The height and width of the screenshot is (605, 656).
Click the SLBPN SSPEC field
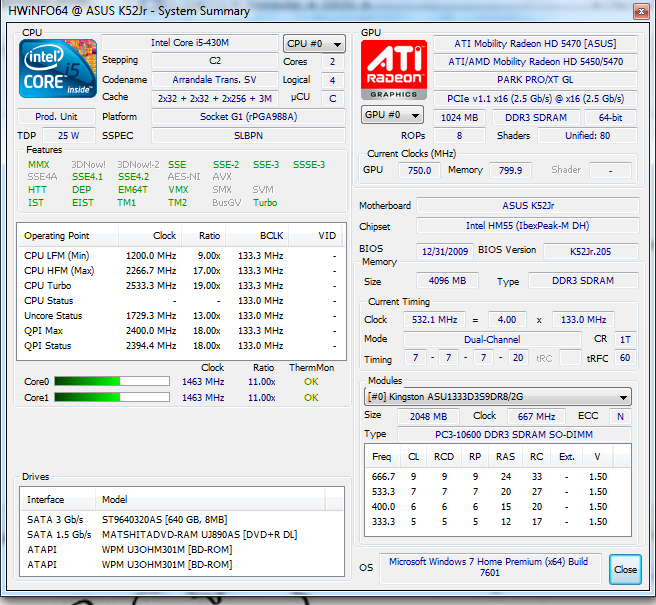click(249, 136)
